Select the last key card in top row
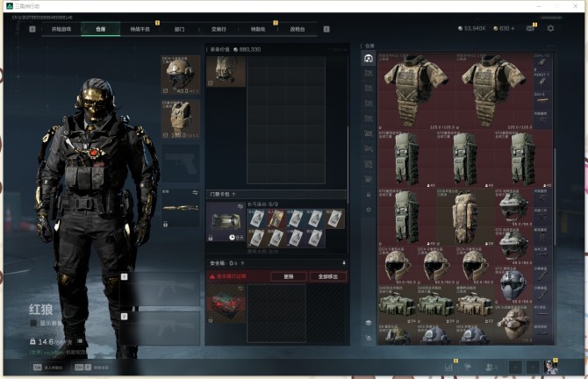 click(x=334, y=218)
